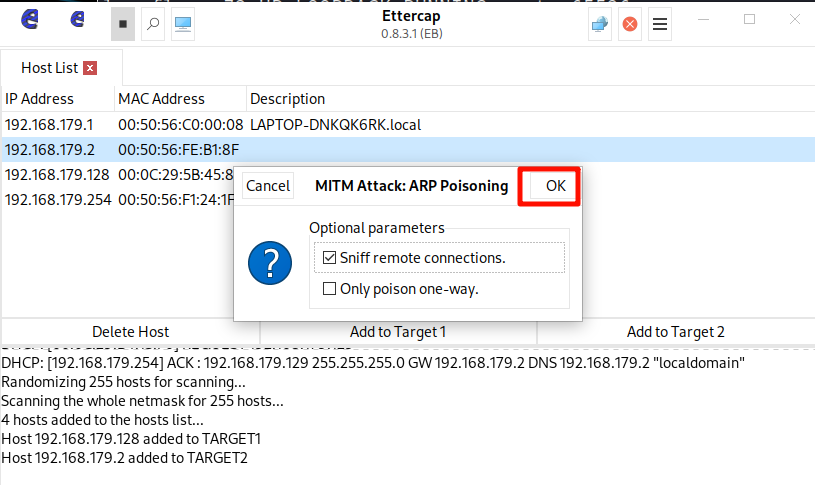
Task: Toggle Sniff remote connections checkbox
Action: 329,258
